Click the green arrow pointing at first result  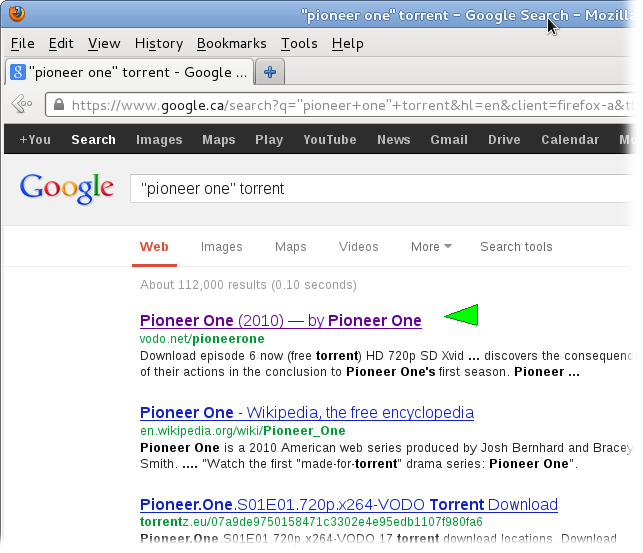[461, 315]
